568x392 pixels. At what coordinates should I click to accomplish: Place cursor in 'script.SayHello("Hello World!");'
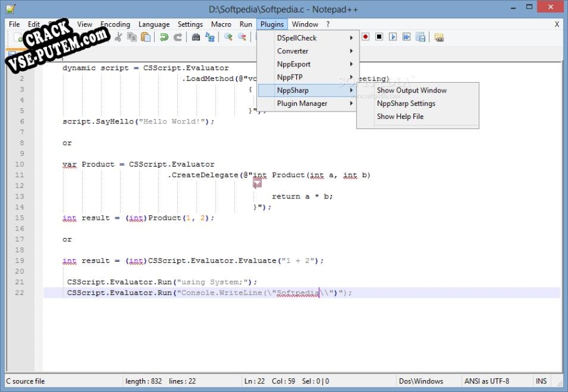pos(138,121)
